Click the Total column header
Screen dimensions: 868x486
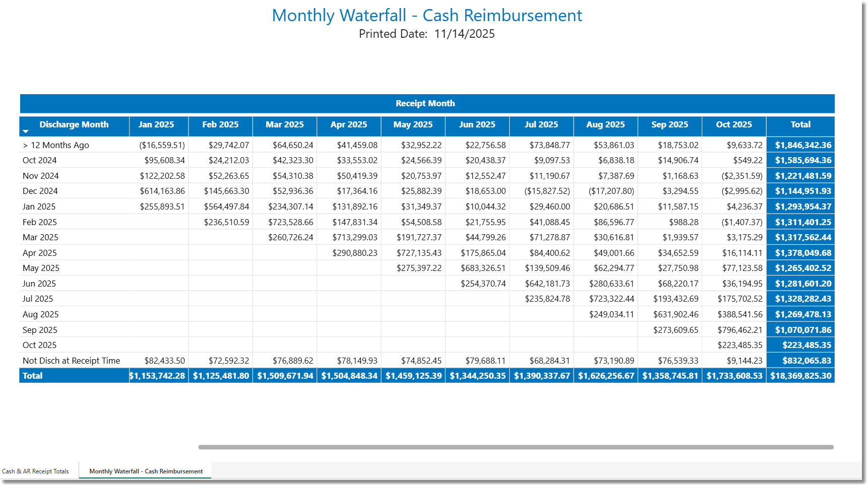(x=800, y=125)
